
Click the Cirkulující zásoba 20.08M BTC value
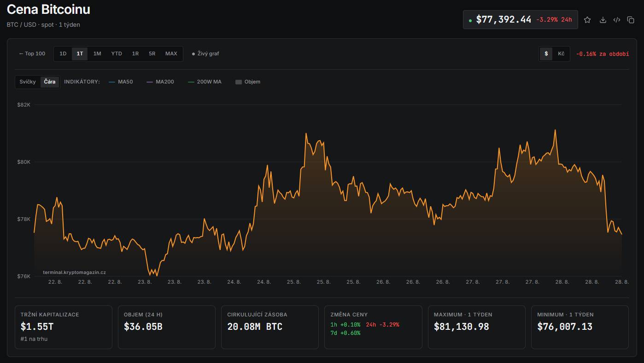pos(255,327)
